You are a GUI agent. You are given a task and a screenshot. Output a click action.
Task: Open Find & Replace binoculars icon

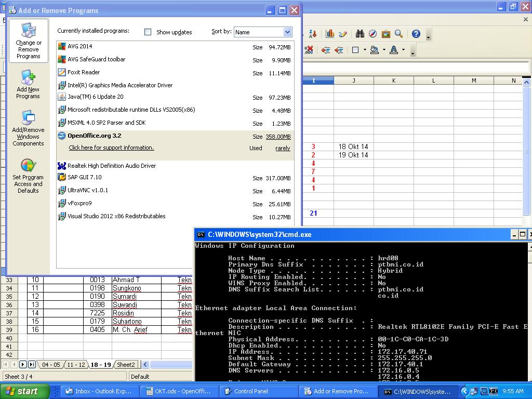pyautogui.click(x=360, y=34)
